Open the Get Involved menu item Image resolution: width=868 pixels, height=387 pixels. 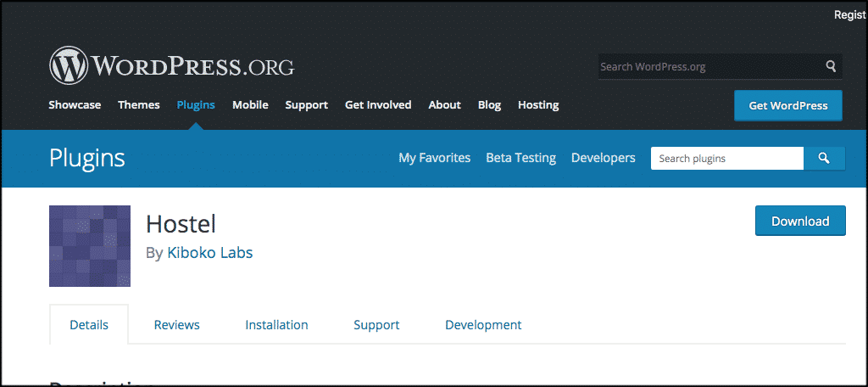tap(378, 104)
